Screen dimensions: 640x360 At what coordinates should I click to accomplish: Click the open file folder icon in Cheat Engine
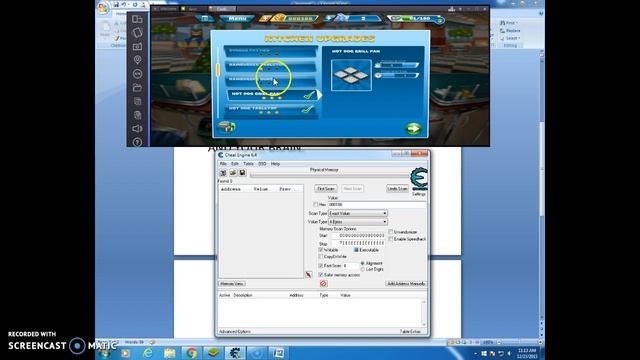233,173
